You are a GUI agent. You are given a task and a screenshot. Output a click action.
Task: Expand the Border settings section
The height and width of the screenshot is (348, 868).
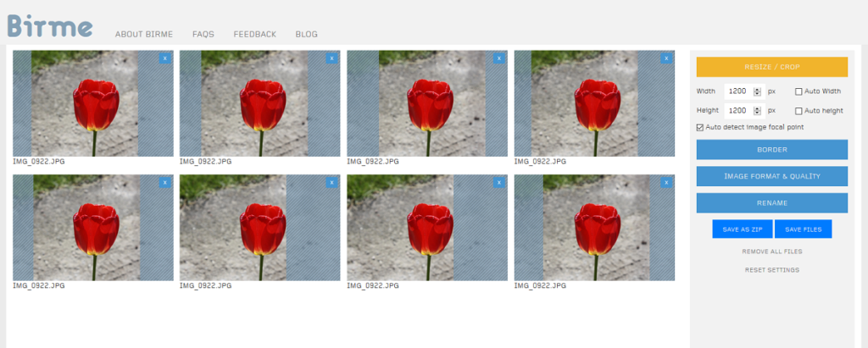coord(771,150)
